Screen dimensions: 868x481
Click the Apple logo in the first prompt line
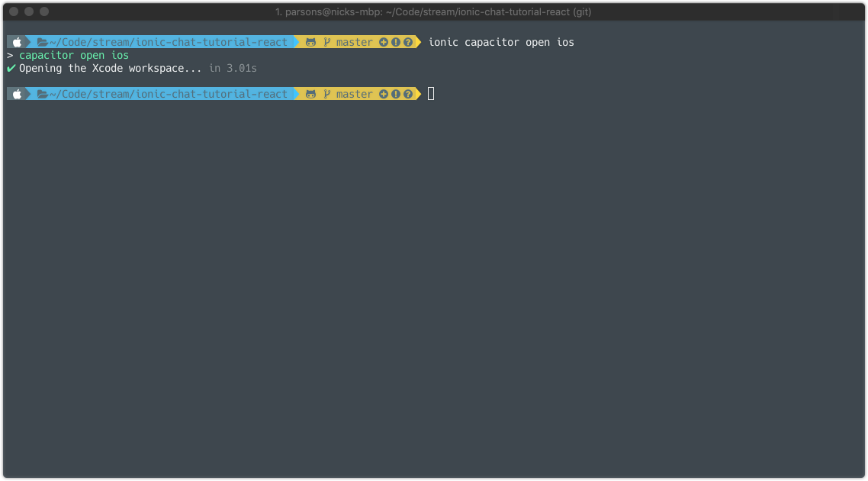point(17,42)
